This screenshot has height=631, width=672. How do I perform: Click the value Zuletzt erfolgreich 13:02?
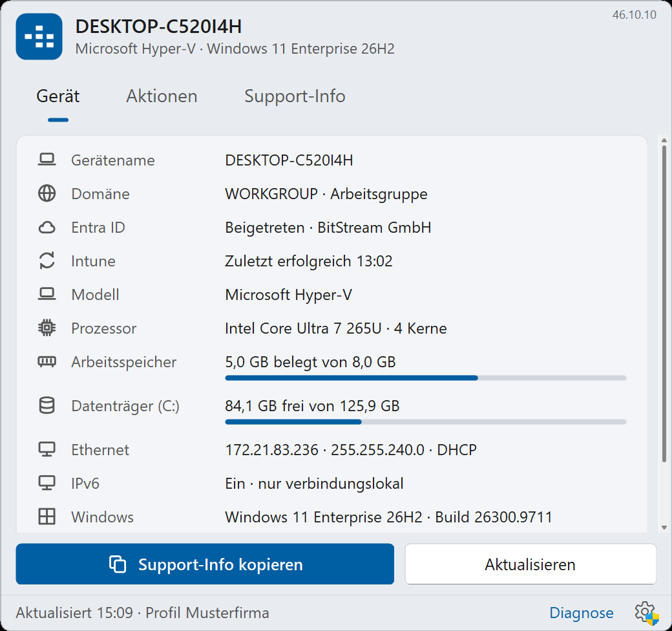coord(309,261)
